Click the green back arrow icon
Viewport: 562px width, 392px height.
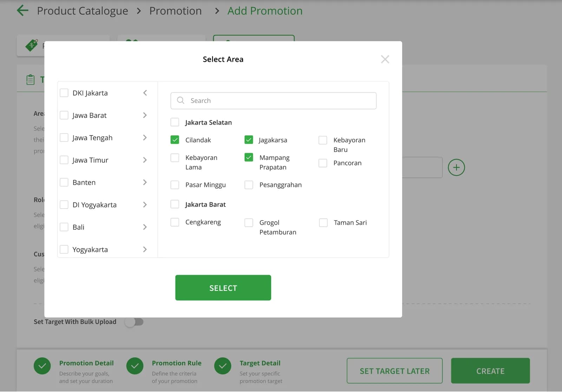coord(22,11)
